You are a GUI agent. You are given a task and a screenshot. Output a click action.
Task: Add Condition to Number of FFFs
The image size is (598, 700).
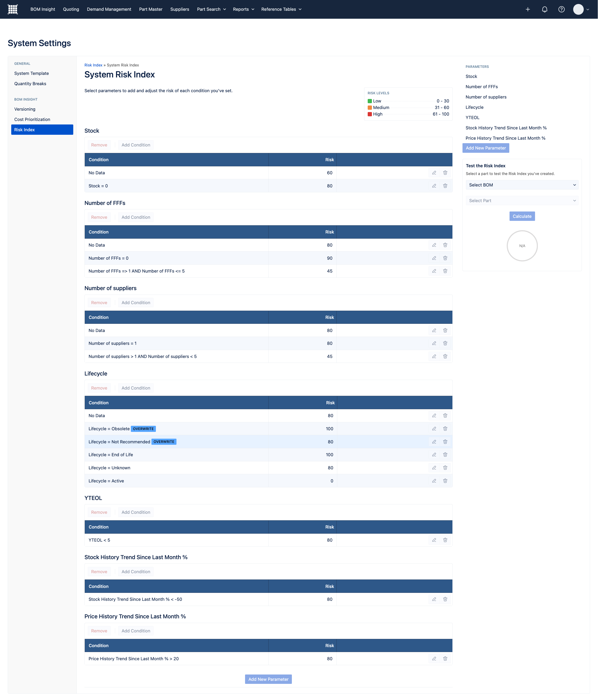[x=136, y=217]
